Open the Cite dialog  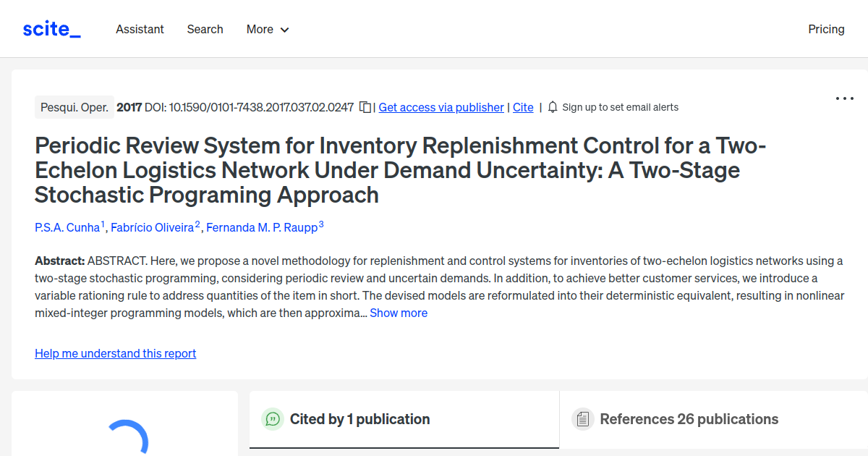click(523, 107)
